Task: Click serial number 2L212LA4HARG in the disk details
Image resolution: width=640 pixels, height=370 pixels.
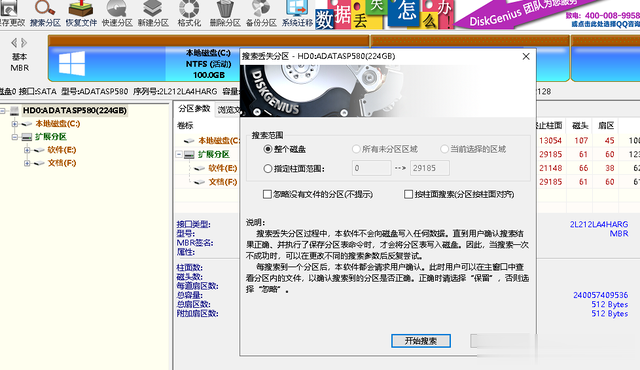Action: [599, 224]
